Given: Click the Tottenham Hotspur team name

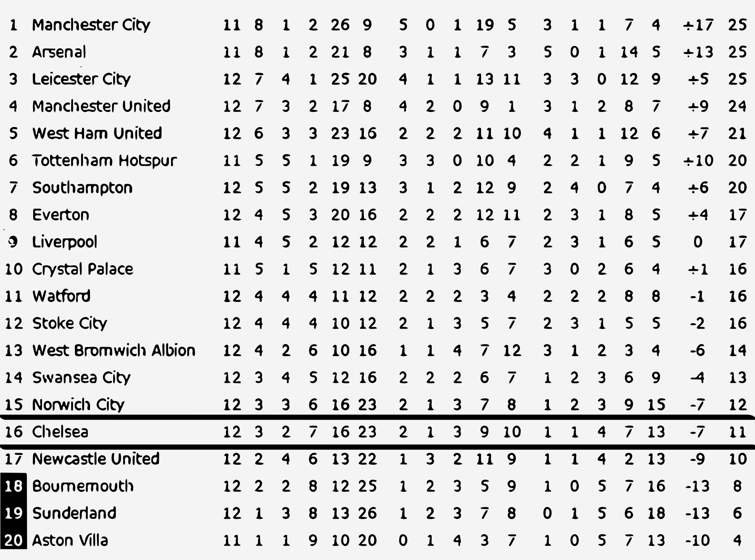Looking at the screenshot, I should coord(104,161).
